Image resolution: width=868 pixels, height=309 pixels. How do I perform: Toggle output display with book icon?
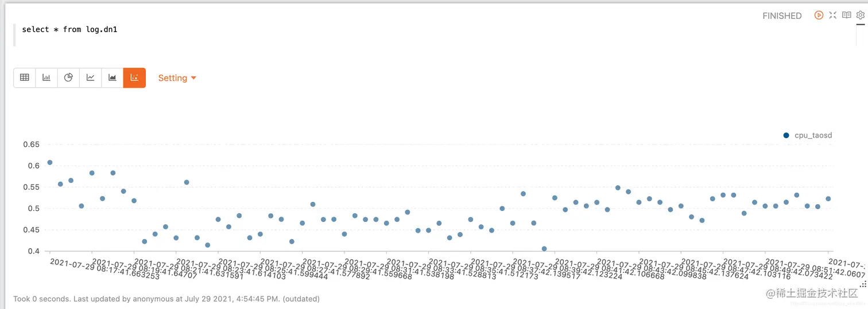[x=847, y=15]
